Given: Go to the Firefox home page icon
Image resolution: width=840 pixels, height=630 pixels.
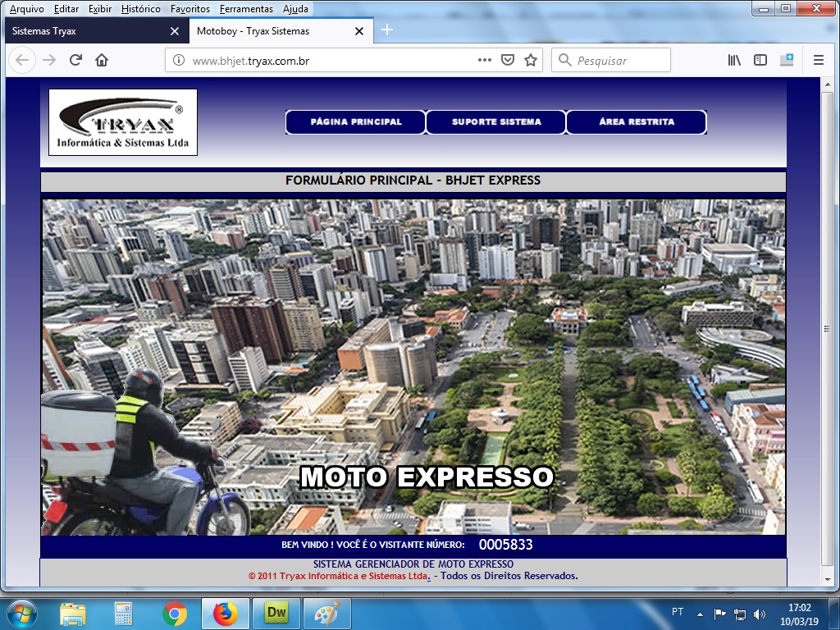Looking at the screenshot, I should (102, 60).
